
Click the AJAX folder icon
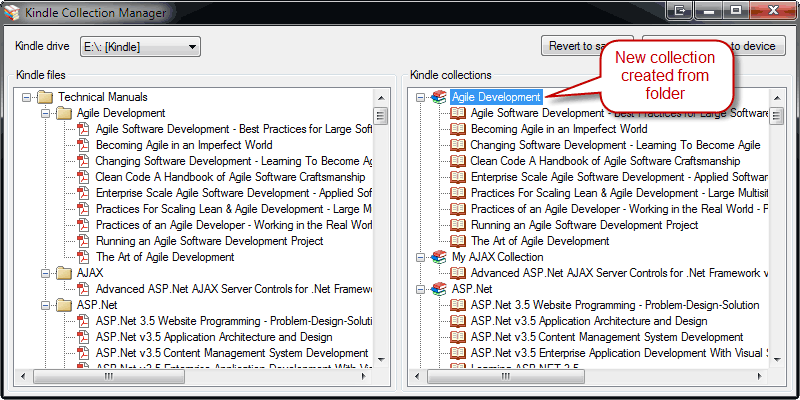(x=63, y=273)
